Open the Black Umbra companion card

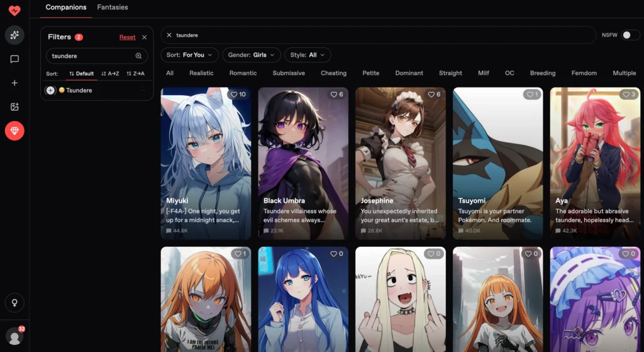(303, 163)
